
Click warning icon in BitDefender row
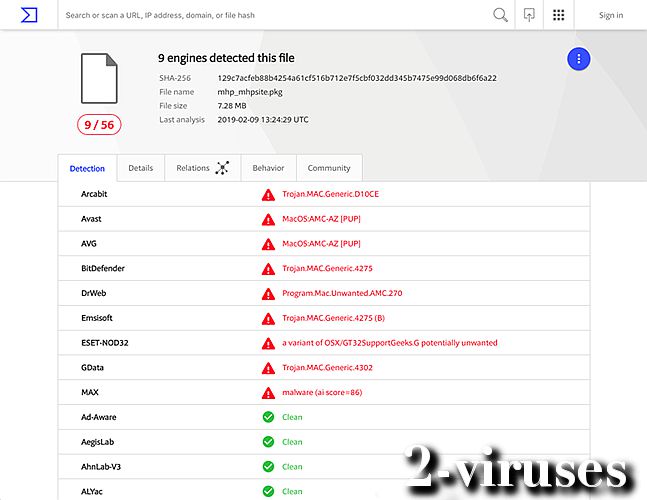(268, 269)
